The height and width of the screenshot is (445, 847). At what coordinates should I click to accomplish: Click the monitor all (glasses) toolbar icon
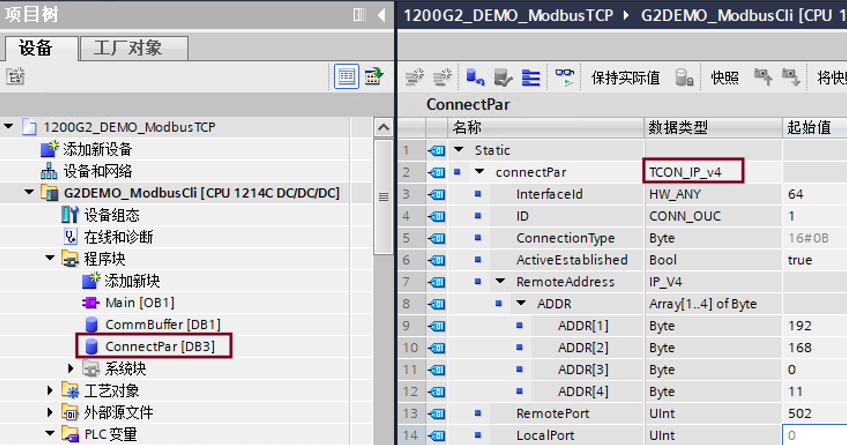click(567, 77)
